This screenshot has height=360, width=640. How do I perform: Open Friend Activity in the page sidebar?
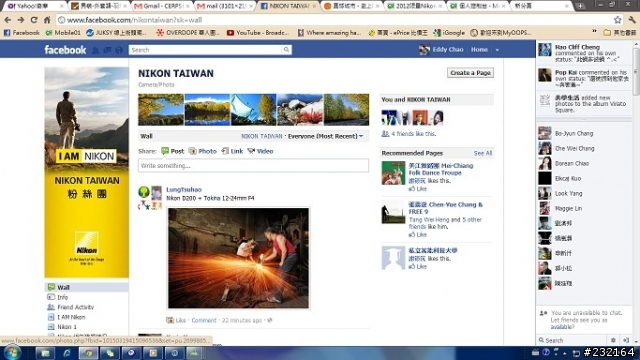76,307
